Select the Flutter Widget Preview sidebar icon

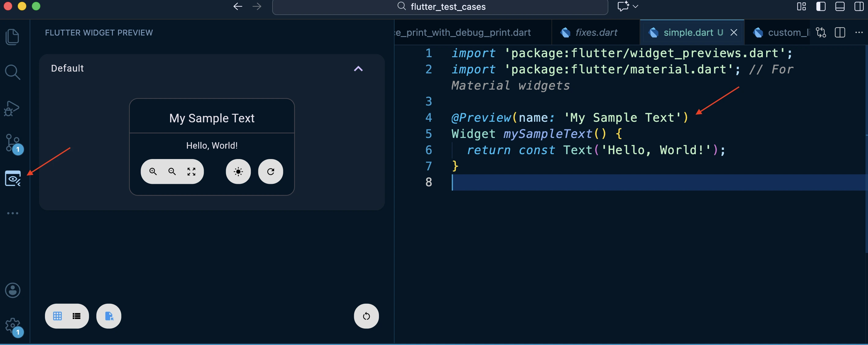click(x=13, y=179)
